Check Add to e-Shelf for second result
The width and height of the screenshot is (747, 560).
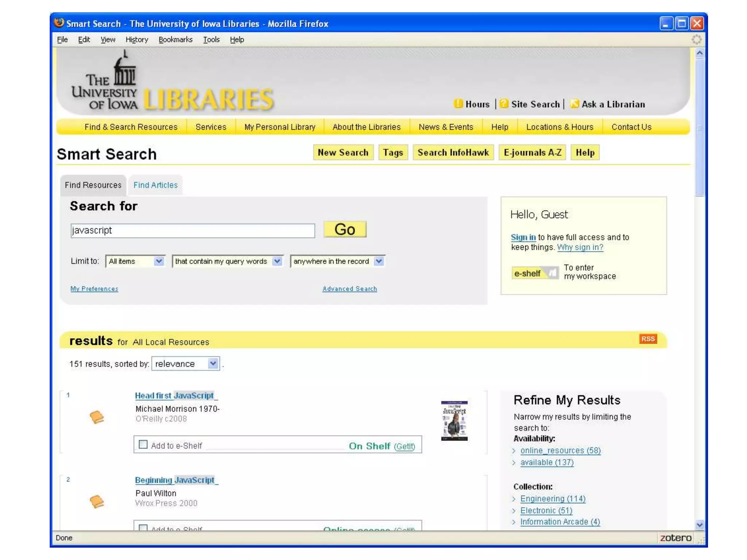point(143,528)
